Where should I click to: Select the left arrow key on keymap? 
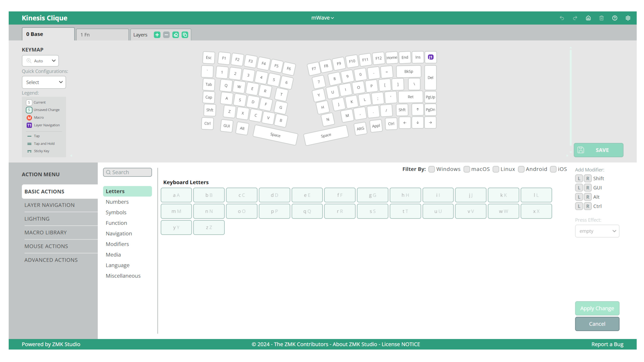[x=405, y=122]
